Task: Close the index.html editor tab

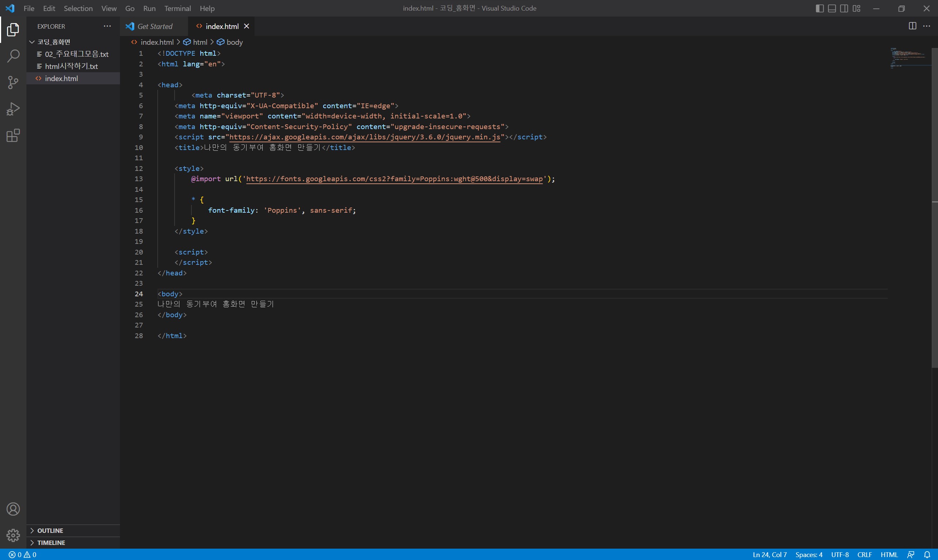Action: [247, 26]
